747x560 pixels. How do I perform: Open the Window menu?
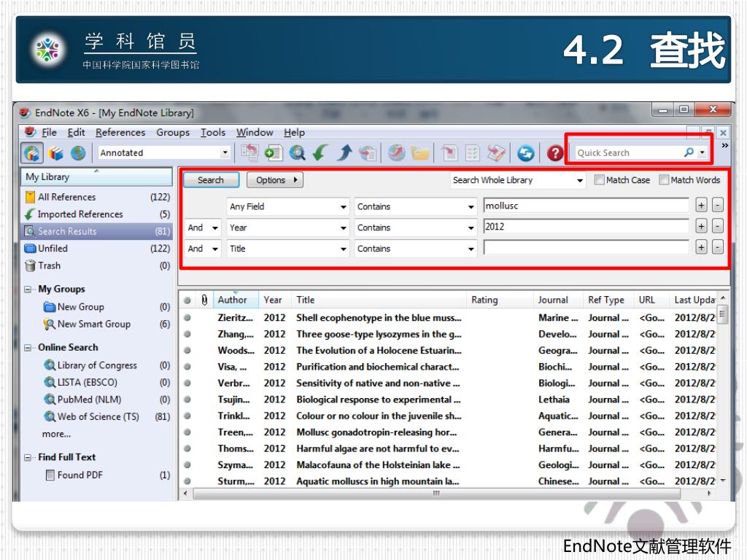pos(255,133)
